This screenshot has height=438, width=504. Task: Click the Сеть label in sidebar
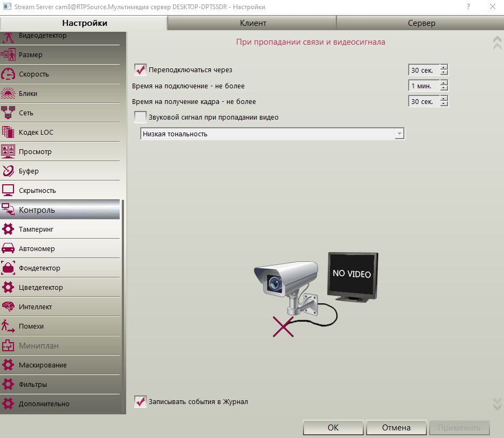(x=26, y=113)
